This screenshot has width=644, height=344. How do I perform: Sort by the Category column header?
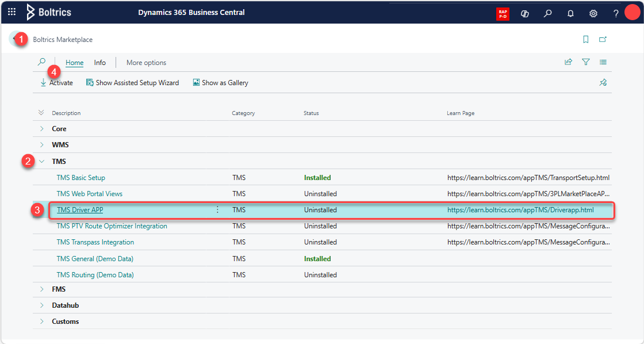[x=243, y=113]
